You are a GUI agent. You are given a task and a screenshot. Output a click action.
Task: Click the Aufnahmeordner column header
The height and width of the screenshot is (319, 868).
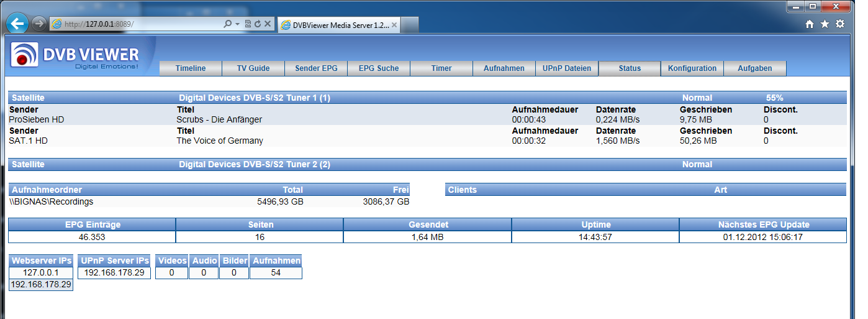(x=47, y=190)
